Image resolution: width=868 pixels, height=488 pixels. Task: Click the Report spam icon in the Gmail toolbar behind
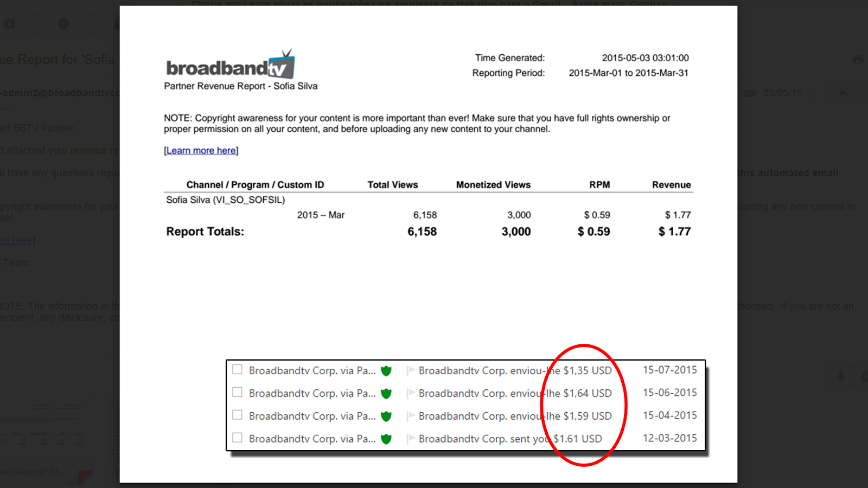[x=63, y=23]
